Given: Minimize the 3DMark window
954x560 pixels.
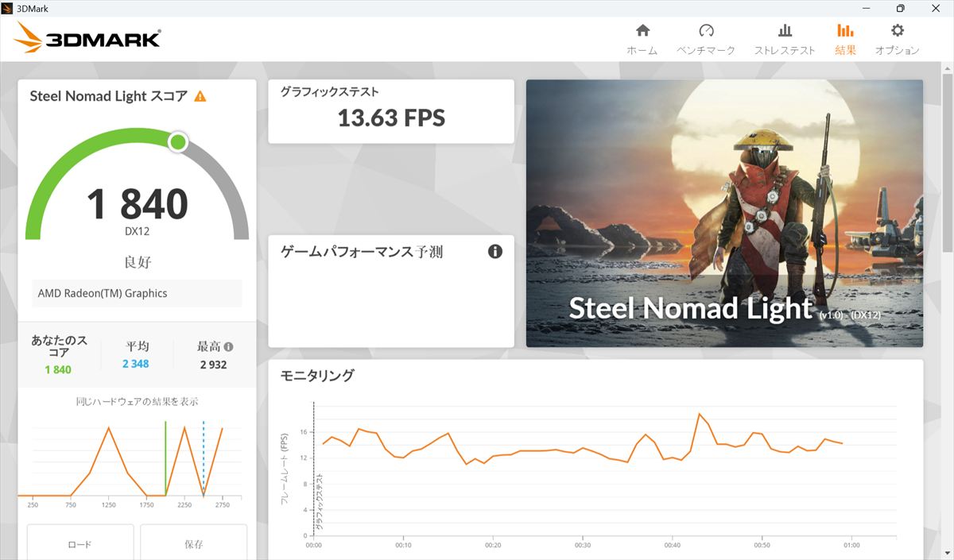Looking at the screenshot, I should pyautogui.click(x=865, y=8).
